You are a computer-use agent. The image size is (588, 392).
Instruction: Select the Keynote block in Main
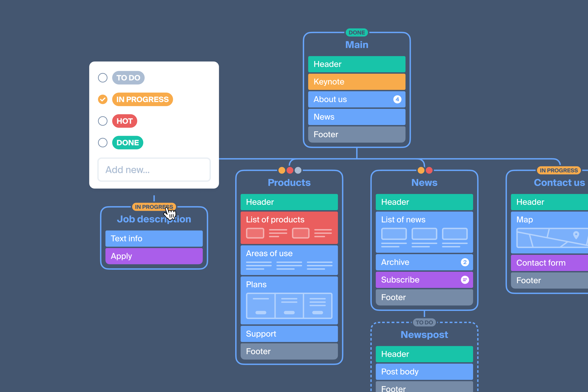(x=357, y=82)
